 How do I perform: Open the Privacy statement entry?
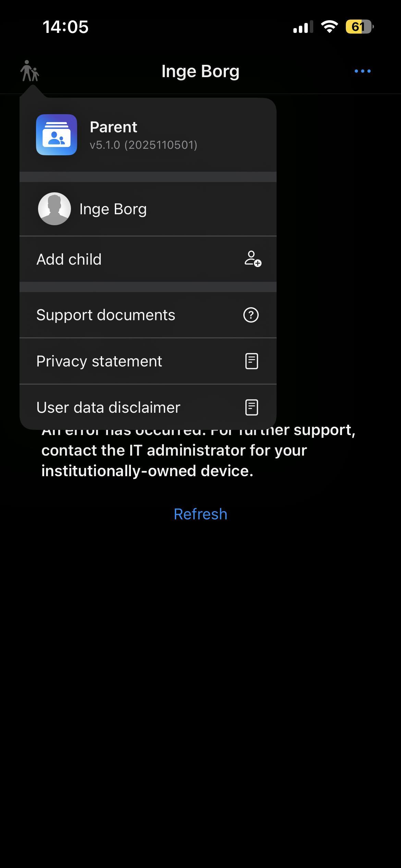[148, 361]
